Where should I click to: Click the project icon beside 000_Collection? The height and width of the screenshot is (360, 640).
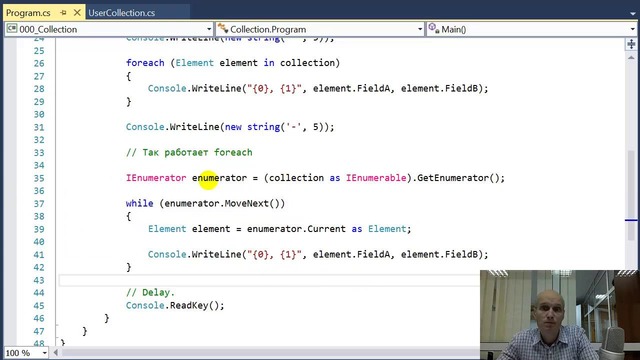(x=12, y=29)
